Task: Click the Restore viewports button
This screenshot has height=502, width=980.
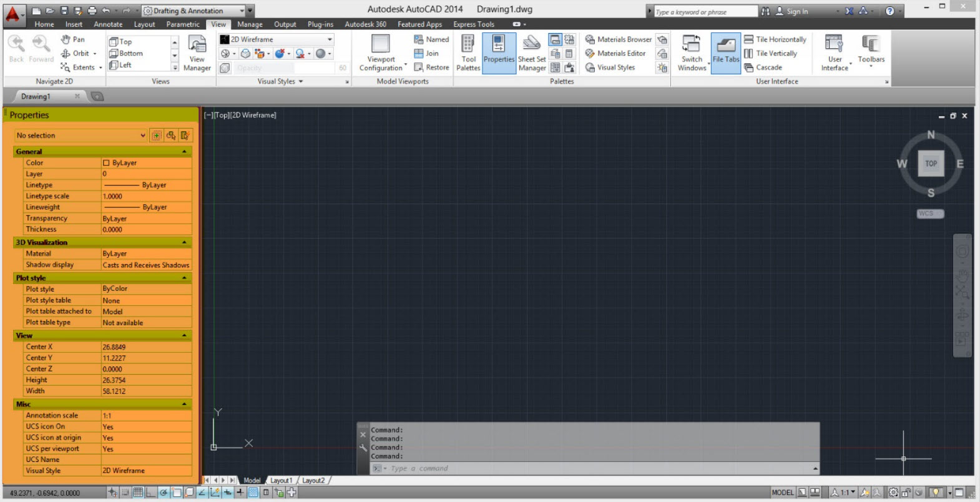Action: click(x=431, y=67)
